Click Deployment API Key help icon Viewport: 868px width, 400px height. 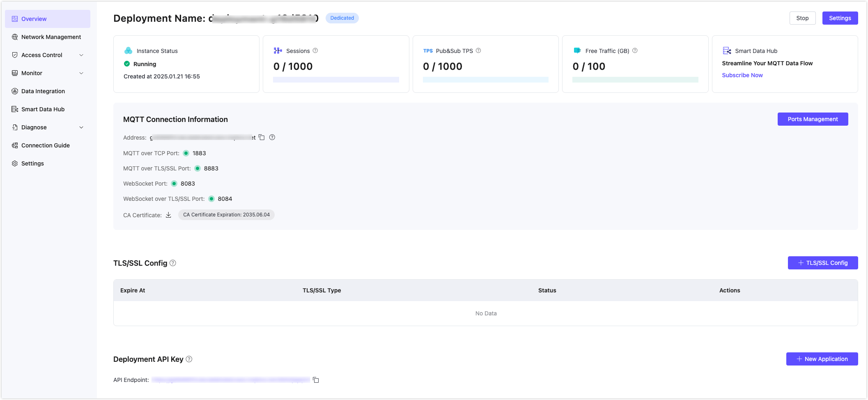point(189,359)
